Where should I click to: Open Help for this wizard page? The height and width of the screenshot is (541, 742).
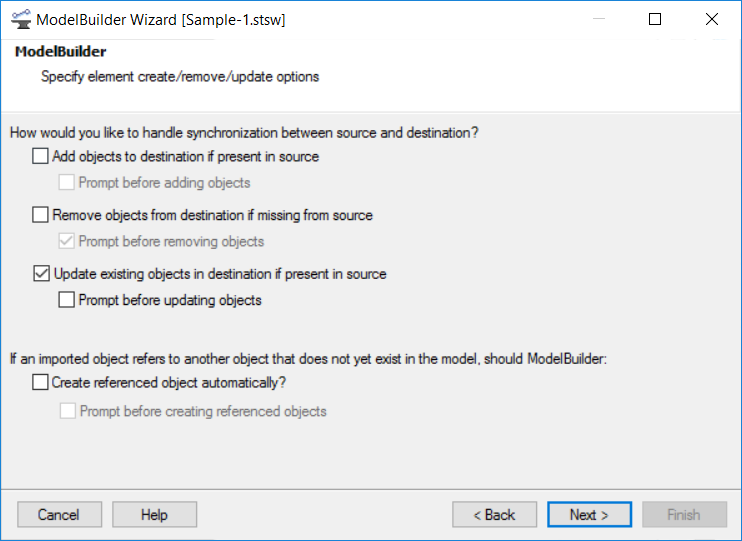(155, 514)
